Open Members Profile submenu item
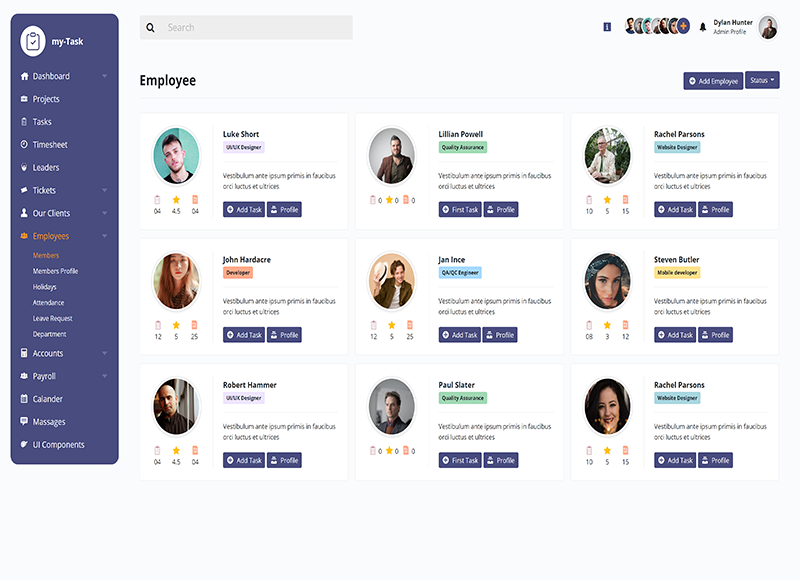 [56, 271]
